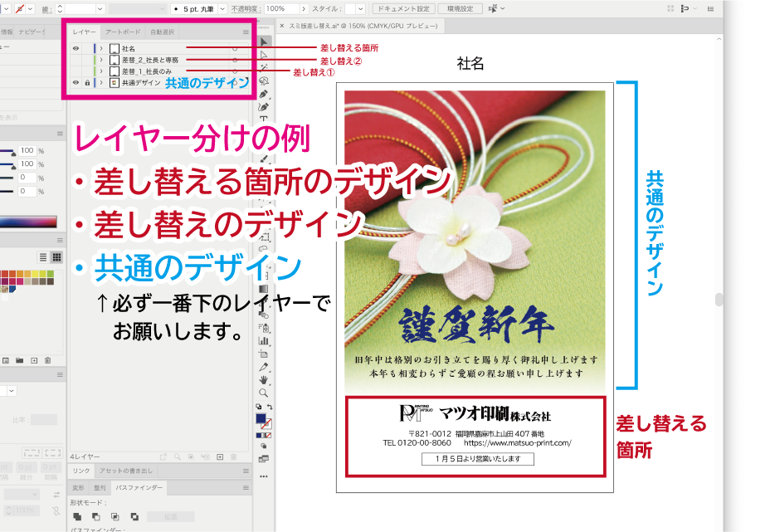Image resolution: width=780 pixels, height=532 pixels.
Task: Create a new swatch
Action: pos(34,360)
